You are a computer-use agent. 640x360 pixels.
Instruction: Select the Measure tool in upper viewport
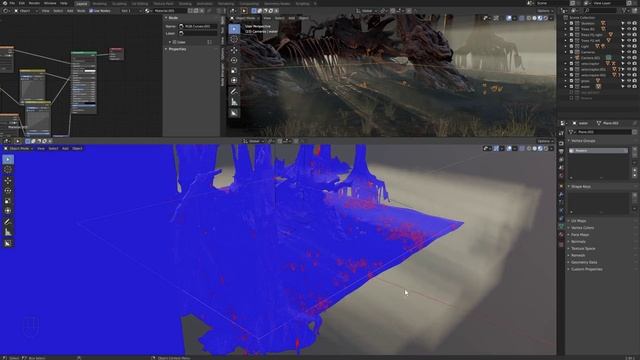234,102
